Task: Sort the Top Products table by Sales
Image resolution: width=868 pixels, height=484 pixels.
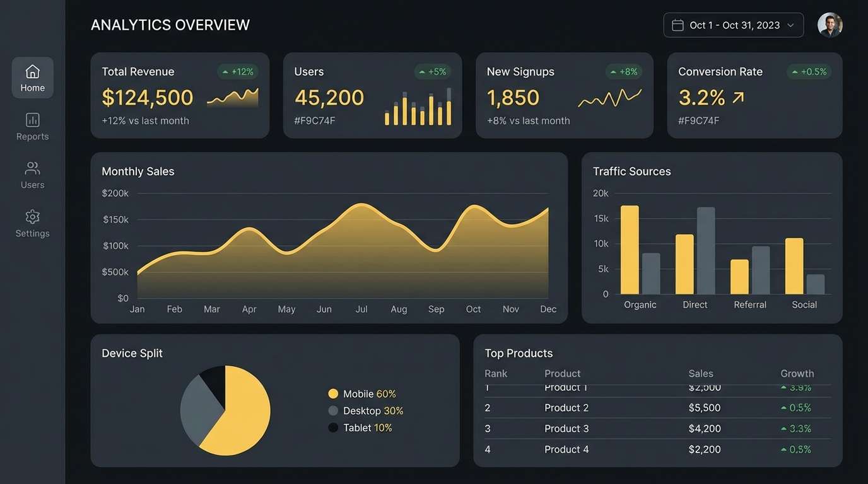Action: tap(701, 373)
